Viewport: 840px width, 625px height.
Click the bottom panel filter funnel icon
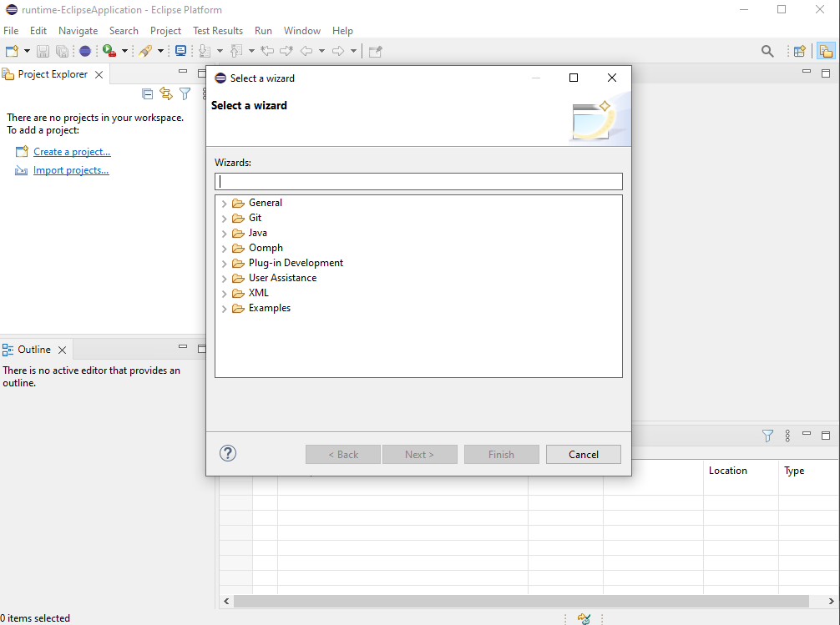[x=767, y=436]
